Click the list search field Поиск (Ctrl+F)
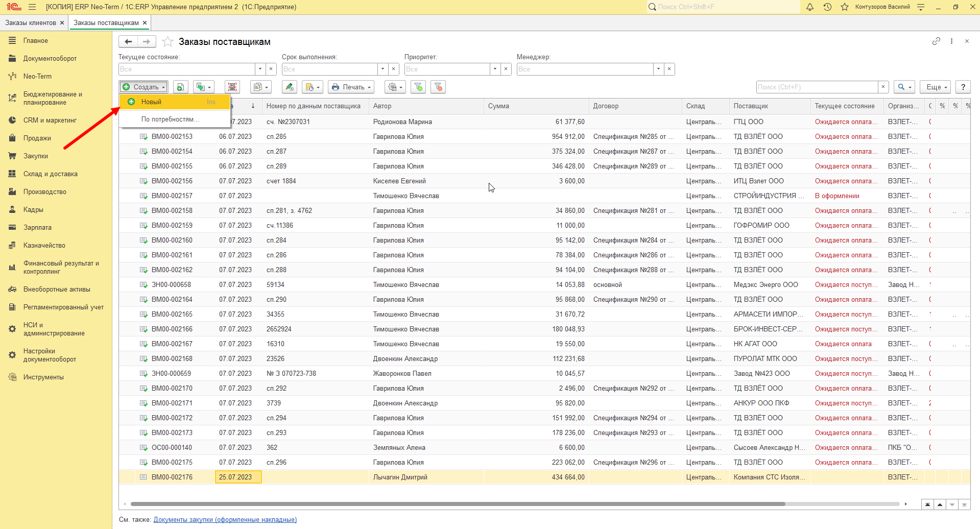This screenshot has height=529, width=980. click(x=817, y=87)
